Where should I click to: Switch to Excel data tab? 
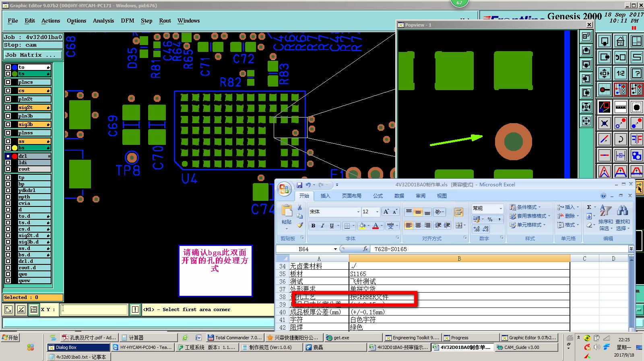(399, 196)
